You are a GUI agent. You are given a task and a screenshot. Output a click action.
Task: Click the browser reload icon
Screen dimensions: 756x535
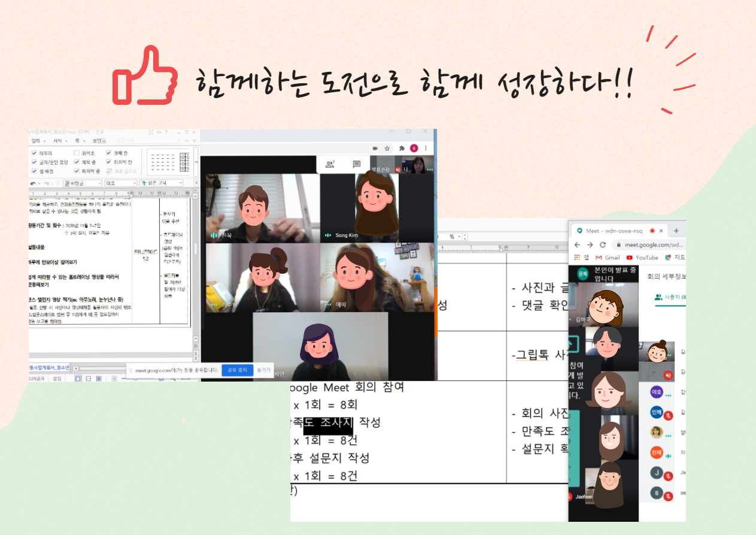pos(603,245)
